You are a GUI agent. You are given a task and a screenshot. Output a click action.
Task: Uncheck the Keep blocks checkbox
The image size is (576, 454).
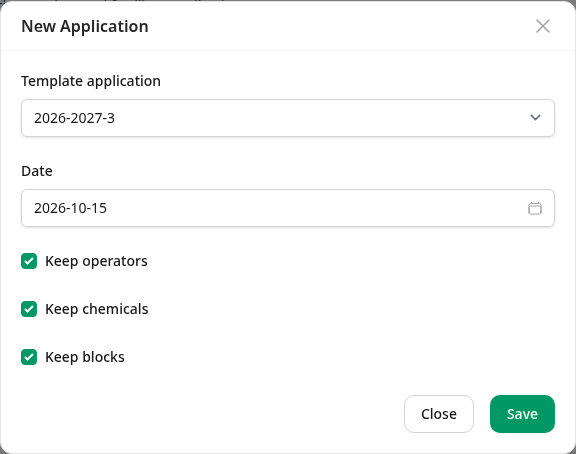tap(29, 357)
